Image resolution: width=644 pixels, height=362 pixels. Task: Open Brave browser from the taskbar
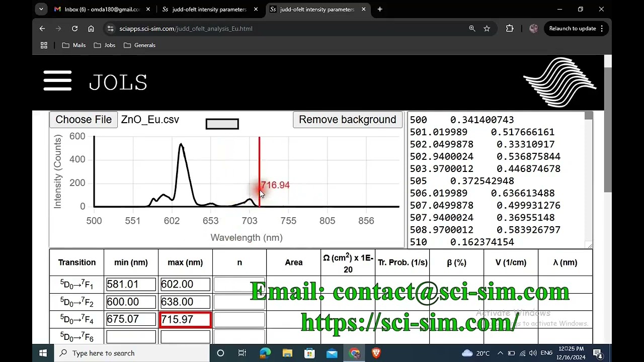point(376,353)
